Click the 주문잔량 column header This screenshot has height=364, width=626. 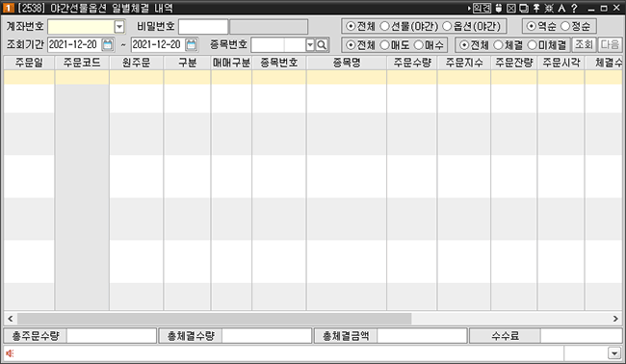click(514, 63)
